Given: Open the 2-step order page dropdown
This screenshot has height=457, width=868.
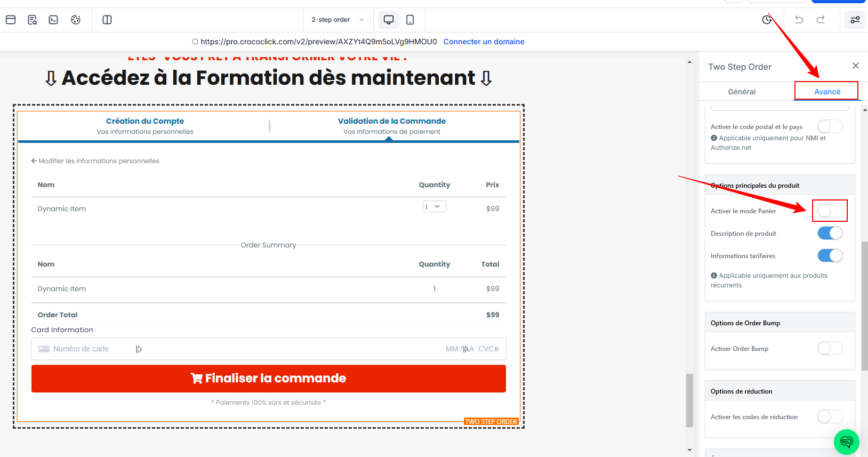Looking at the screenshot, I should (337, 20).
